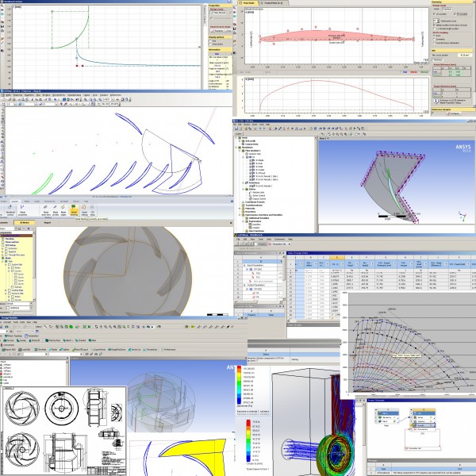
Task: Click Chamfer tool in DesignModeler toolbar
Action: tap(80, 340)
